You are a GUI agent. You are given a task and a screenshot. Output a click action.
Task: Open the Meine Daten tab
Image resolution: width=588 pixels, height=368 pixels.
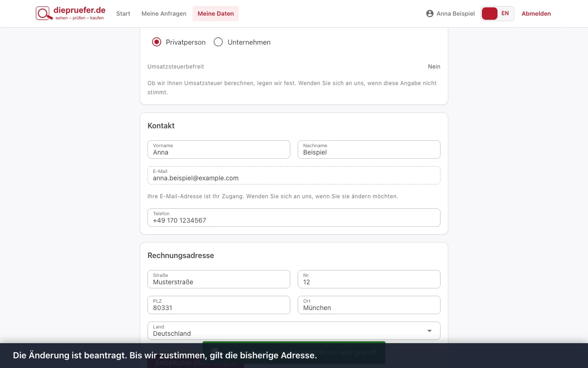point(216,13)
